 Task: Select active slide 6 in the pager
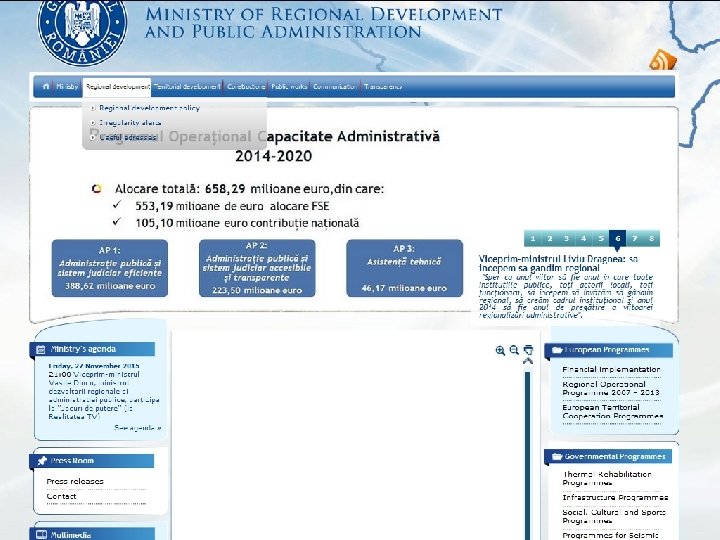pyautogui.click(x=618, y=238)
